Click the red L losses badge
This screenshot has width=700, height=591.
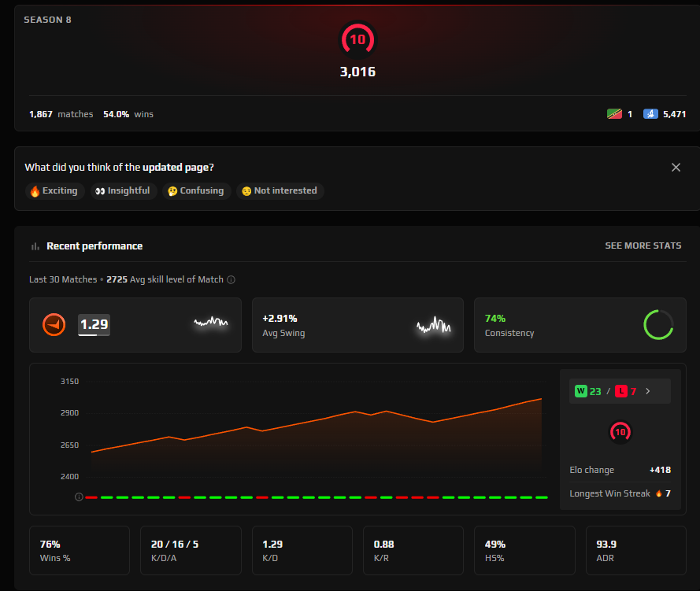(x=621, y=391)
